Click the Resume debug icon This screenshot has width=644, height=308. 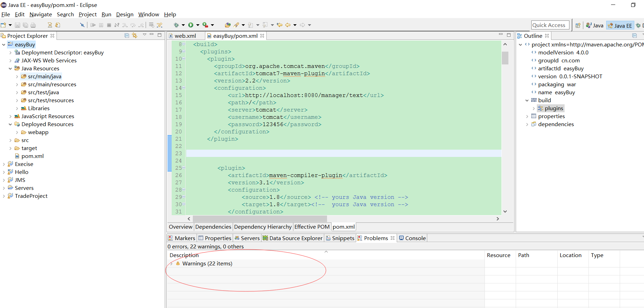[93, 25]
